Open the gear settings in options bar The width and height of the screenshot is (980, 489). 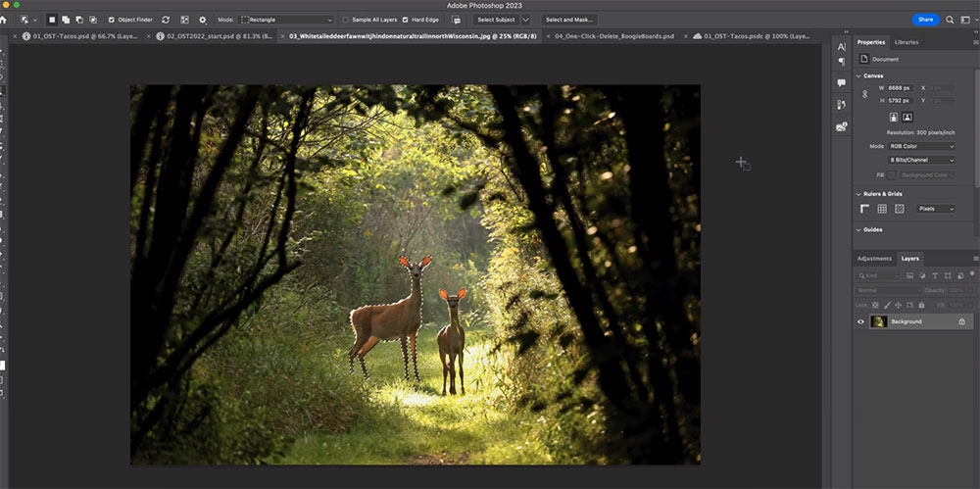tap(203, 19)
